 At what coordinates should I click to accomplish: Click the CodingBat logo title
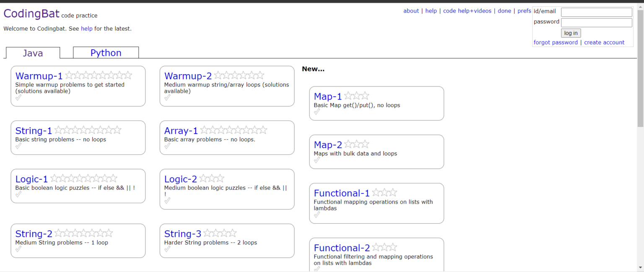tap(31, 13)
